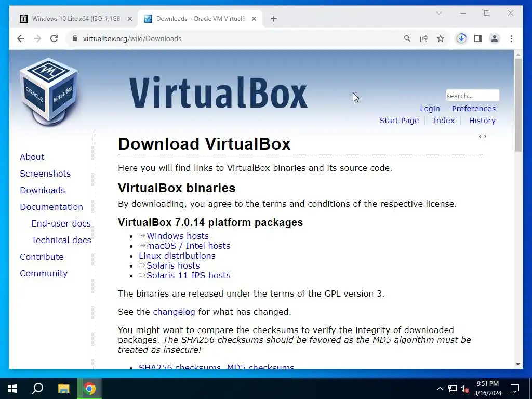Open Chrome three-dot menu
The width and height of the screenshot is (532, 399).
click(511, 38)
